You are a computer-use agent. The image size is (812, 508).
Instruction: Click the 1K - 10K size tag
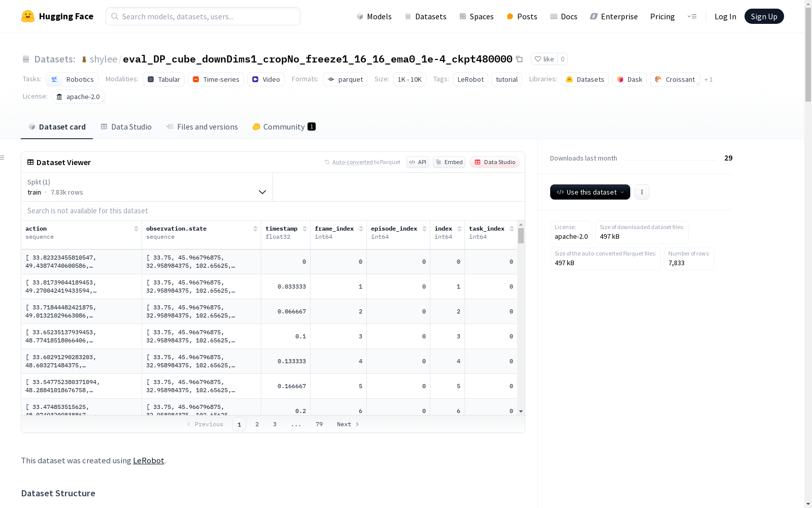[x=410, y=79]
